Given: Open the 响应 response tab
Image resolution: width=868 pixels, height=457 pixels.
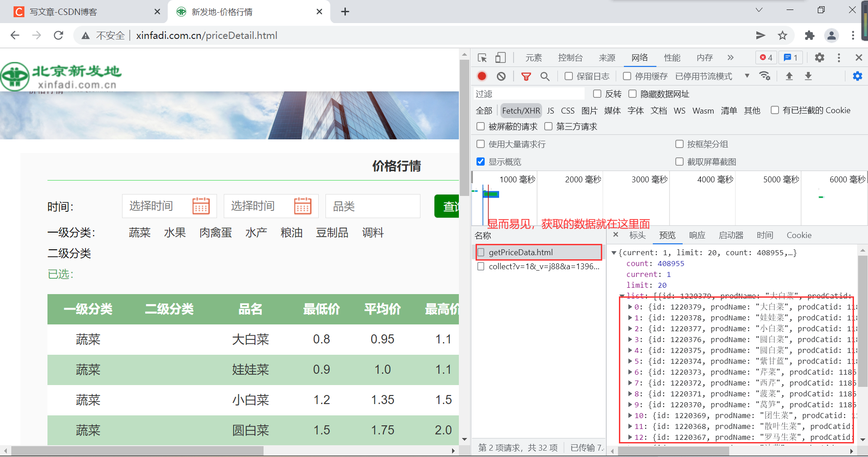Looking at the screenshot, I should tap(697, 235).
